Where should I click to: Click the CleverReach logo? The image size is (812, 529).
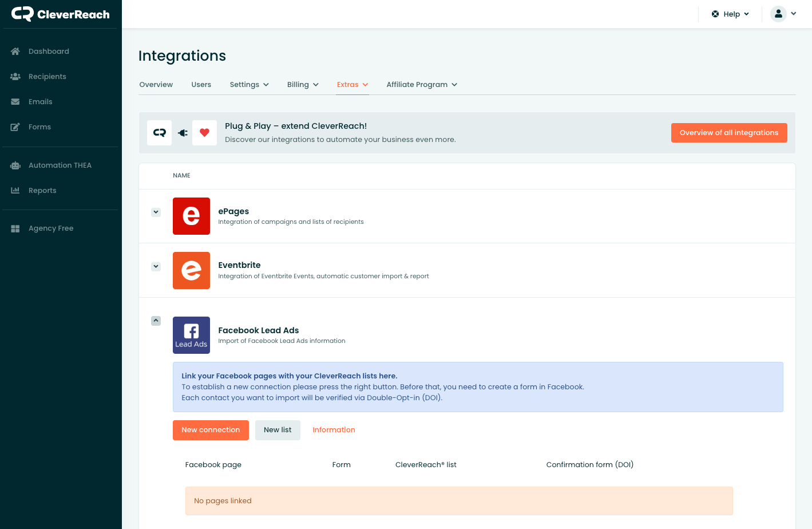[61, 14]
